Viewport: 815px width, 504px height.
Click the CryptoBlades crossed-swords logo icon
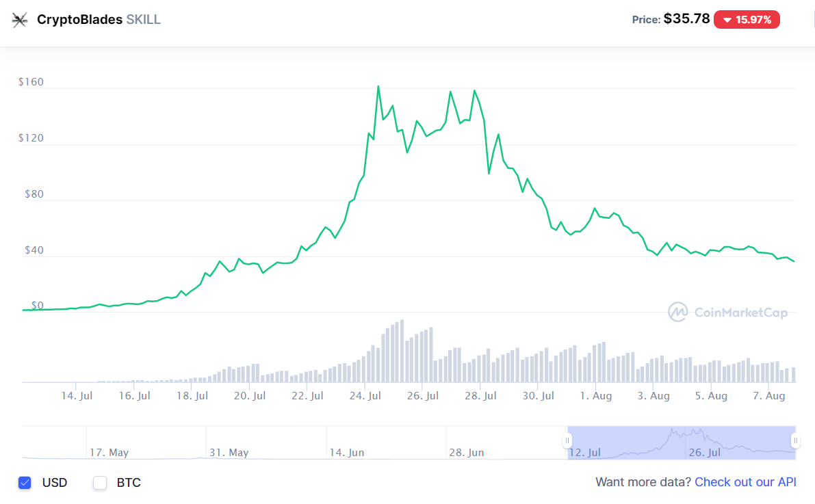point(20,20)
